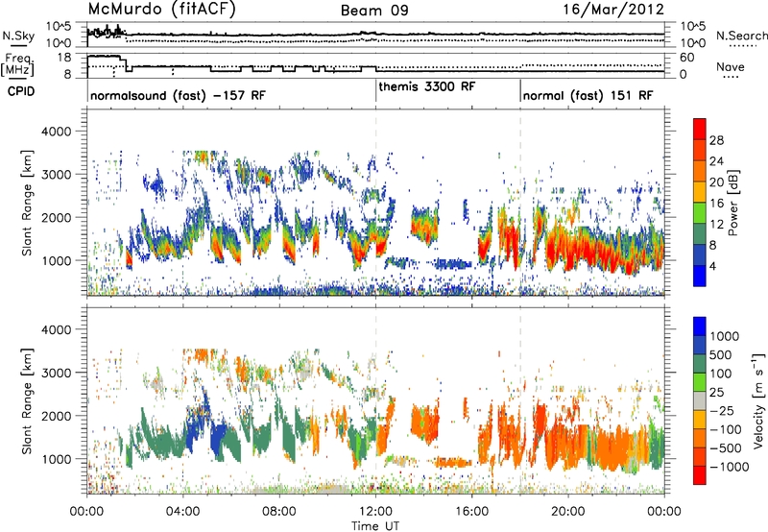Click the 'N.Search' legend label
Image resolution: width=768 pixels, height=532 pixels.
[x=741, y=36]
